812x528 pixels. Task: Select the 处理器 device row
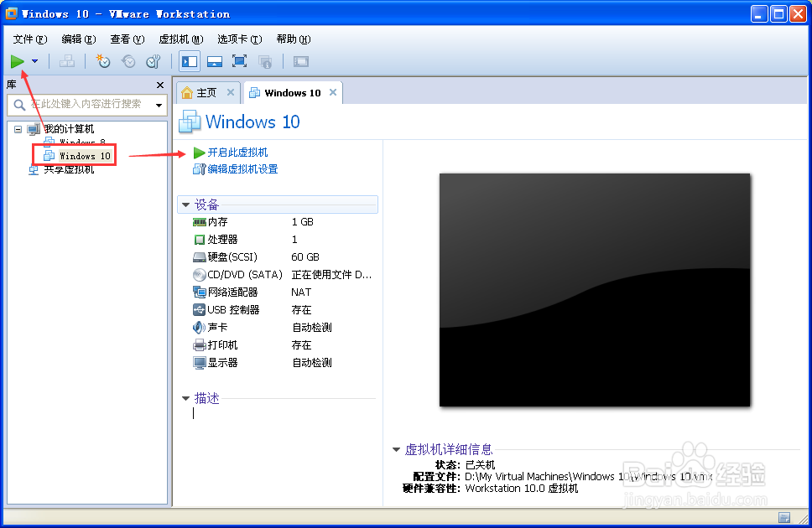click(284, 240)
